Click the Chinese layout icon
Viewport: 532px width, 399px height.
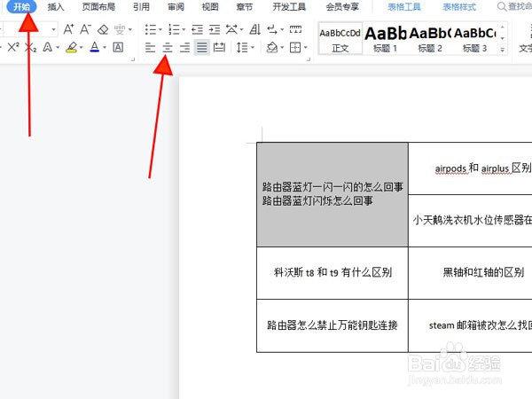231,29
